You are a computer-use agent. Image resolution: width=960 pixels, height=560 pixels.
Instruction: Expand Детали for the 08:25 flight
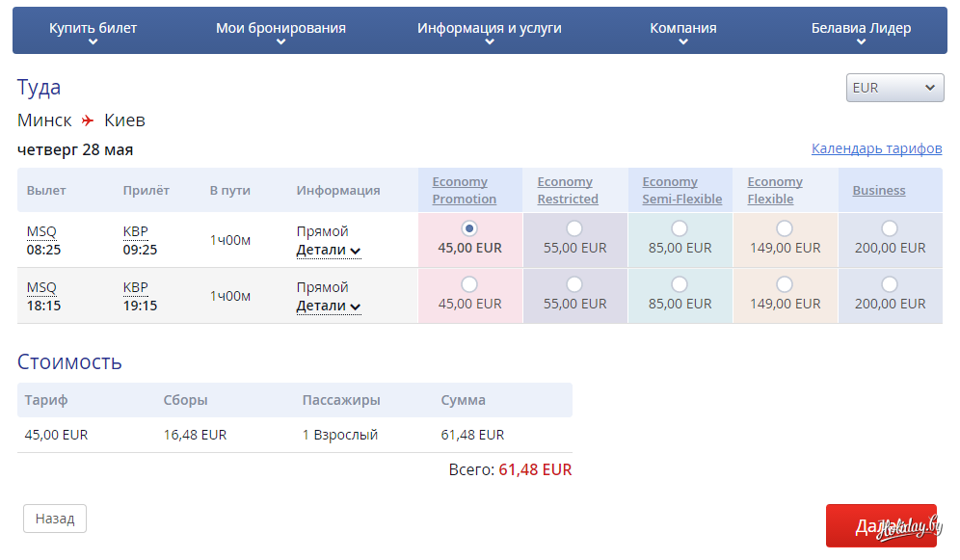pyautogui.click(x=328, y=251)
